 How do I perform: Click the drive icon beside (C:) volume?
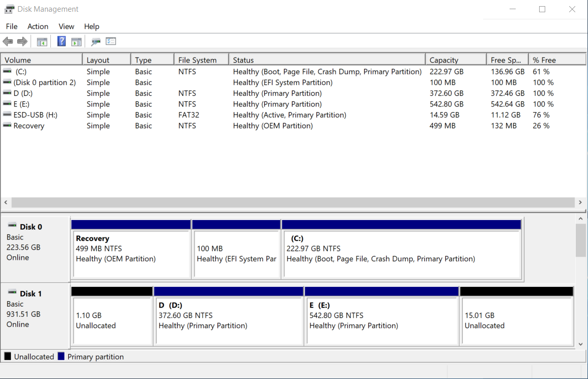7,71
